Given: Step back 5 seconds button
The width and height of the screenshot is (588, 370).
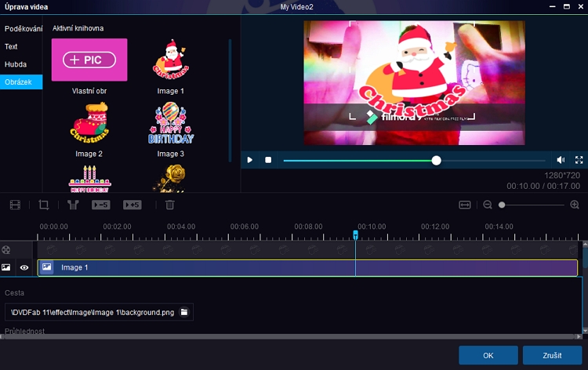Looking at the screenshot, I should point(101,205).
